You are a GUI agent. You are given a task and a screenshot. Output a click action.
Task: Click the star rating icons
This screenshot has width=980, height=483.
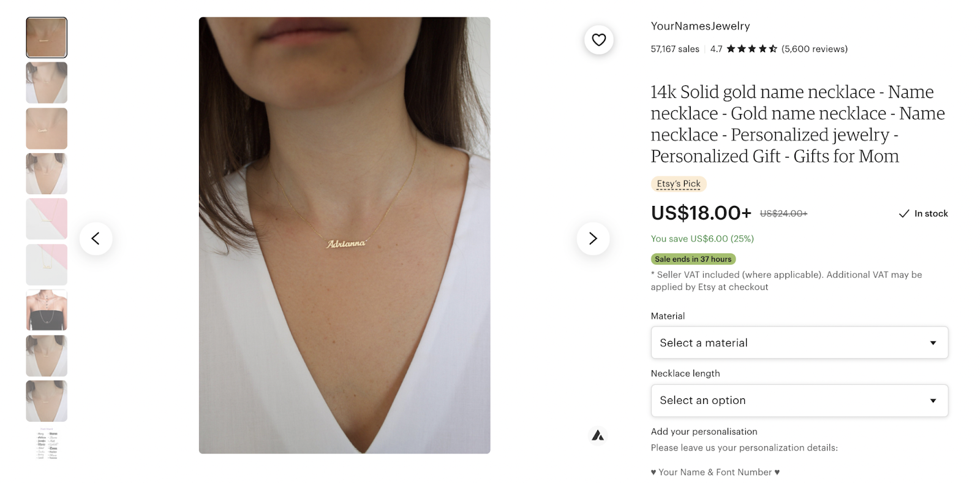[x=752, y=49]
